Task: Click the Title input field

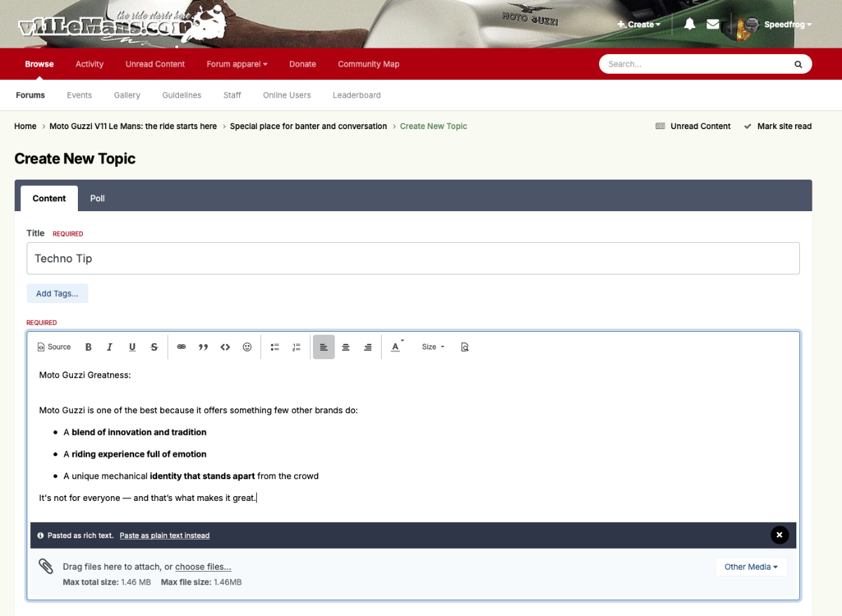Action: [x=413, y=258]
